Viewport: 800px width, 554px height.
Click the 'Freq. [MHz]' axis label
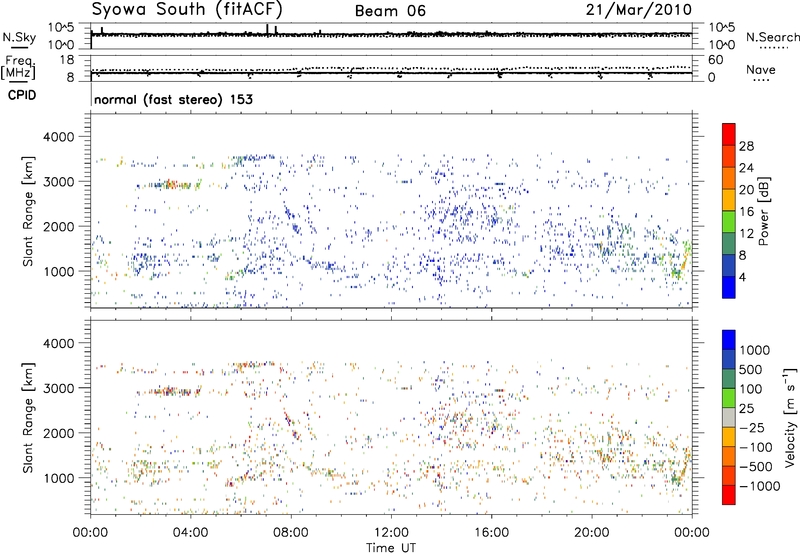[x=20, y=68]
